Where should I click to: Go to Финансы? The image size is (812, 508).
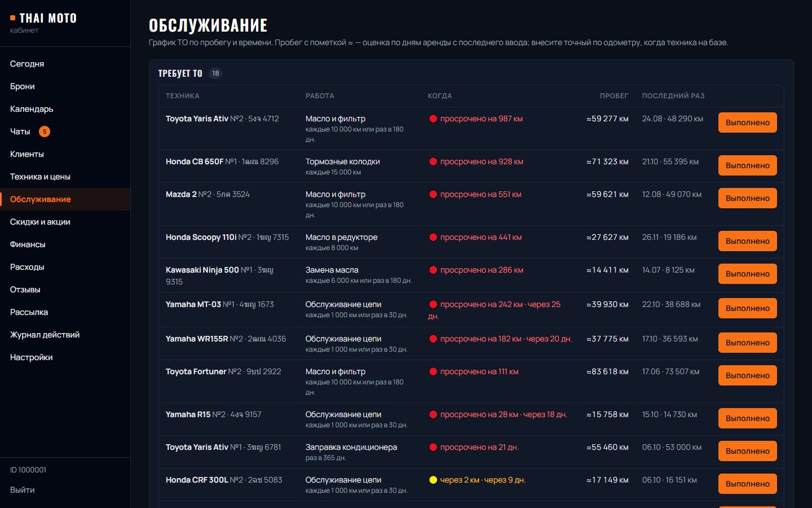[x=65, y=244]
